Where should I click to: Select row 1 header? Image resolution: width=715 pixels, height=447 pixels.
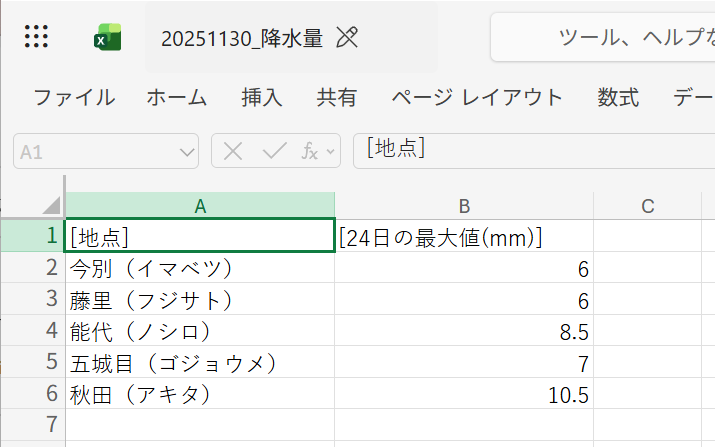(x=33, y=236)
